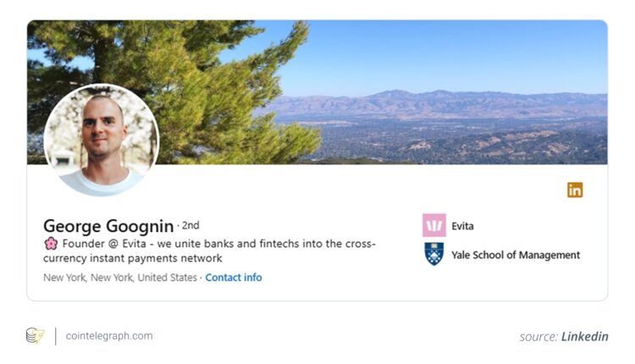This screenshot has width=635, height=364.
Task: Click the LinkedIn logo icon
Action: click(x=575, y=190)
